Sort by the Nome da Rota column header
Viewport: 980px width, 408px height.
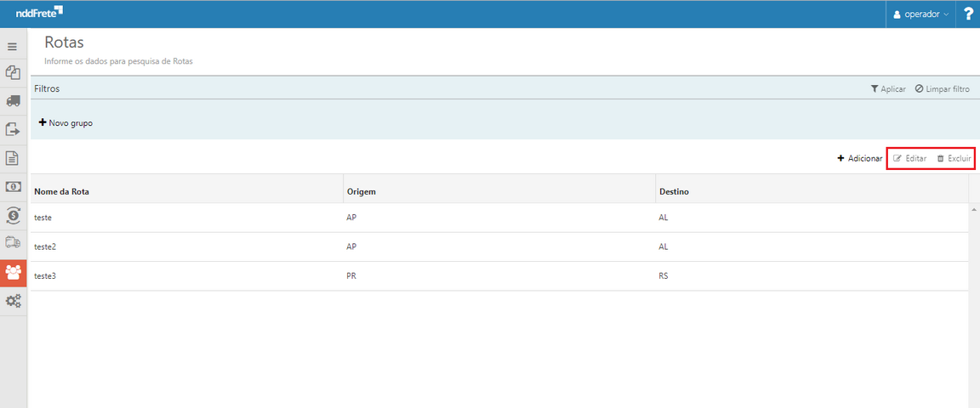[61, 191]
